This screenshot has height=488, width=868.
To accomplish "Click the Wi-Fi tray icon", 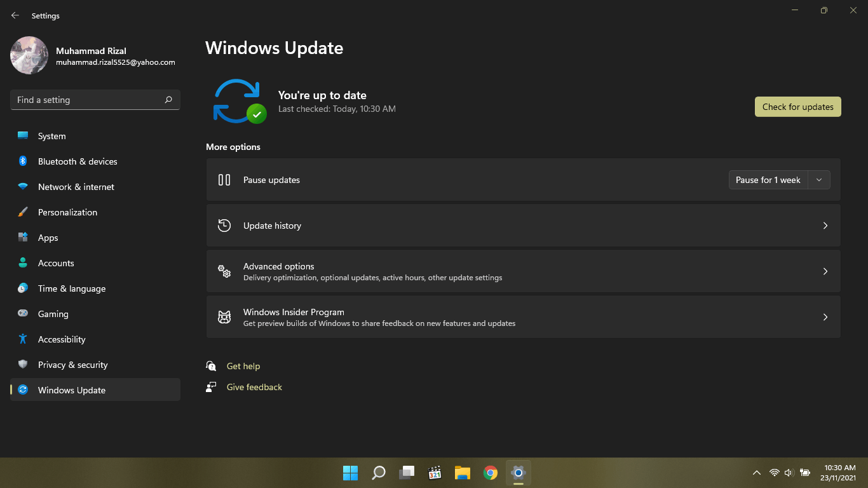I will tap(774, 473).
